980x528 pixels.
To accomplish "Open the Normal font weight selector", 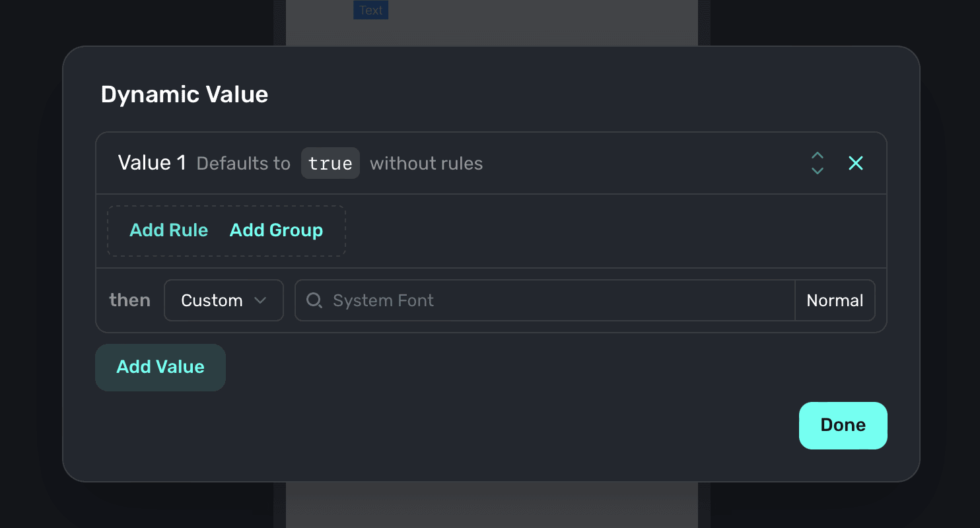I will click(835, 301).
